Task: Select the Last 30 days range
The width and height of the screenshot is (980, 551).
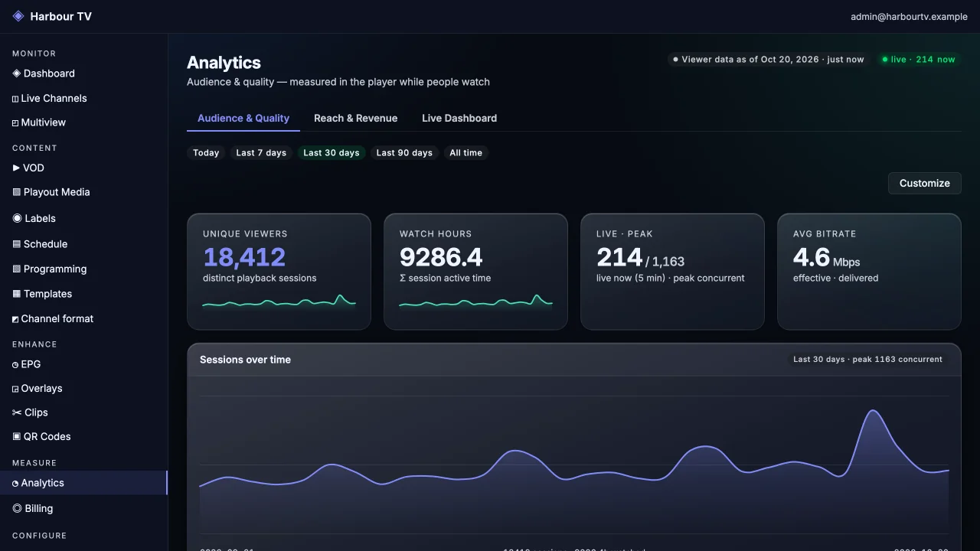Action: (x=332, y=153)
